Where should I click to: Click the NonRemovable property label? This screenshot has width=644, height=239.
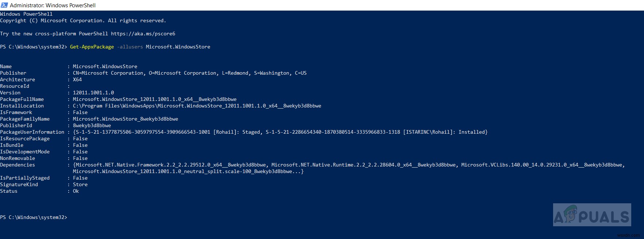pos(18,158)
